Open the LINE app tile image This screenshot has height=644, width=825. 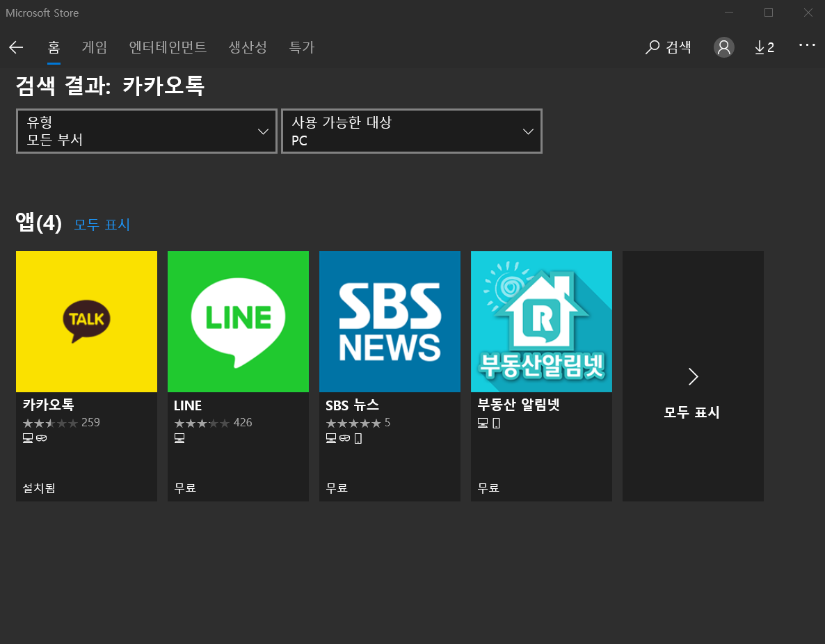(x=238, y=321)
